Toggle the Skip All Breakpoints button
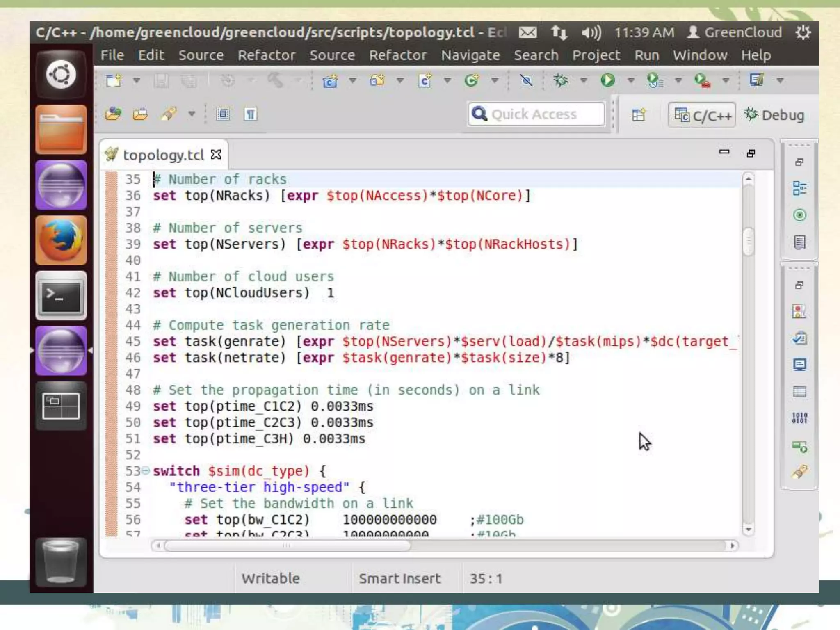The width and height of the screenshot is (840, 630). click(526, 80)
